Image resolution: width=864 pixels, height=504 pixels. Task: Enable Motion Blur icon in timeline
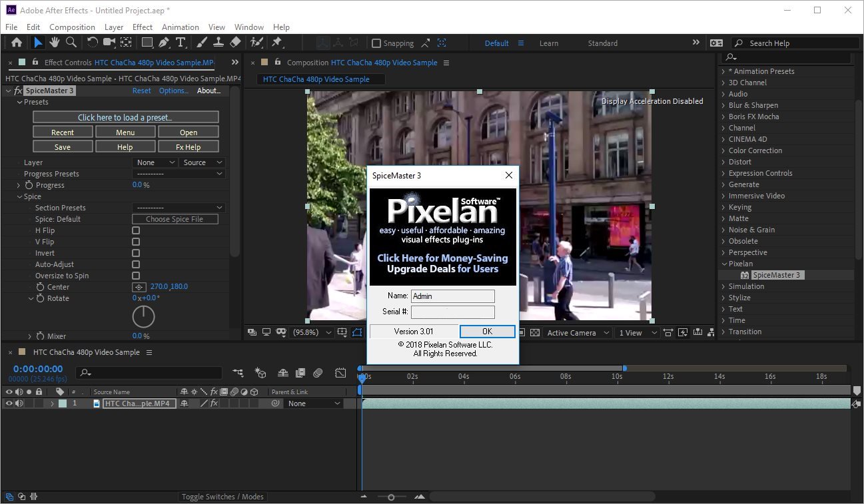(318, 373)
